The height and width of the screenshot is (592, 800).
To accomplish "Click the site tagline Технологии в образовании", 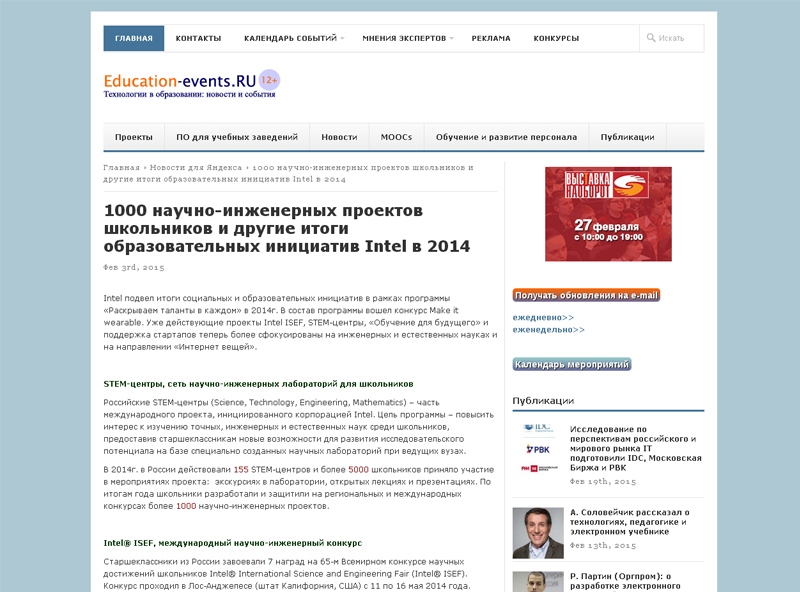I will [189, 94].
